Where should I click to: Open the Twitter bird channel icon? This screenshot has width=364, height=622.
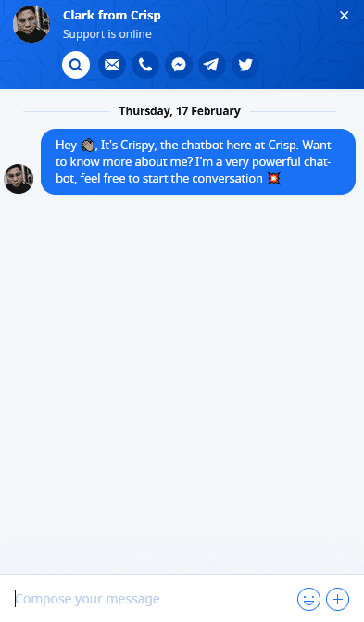(245, 65)
